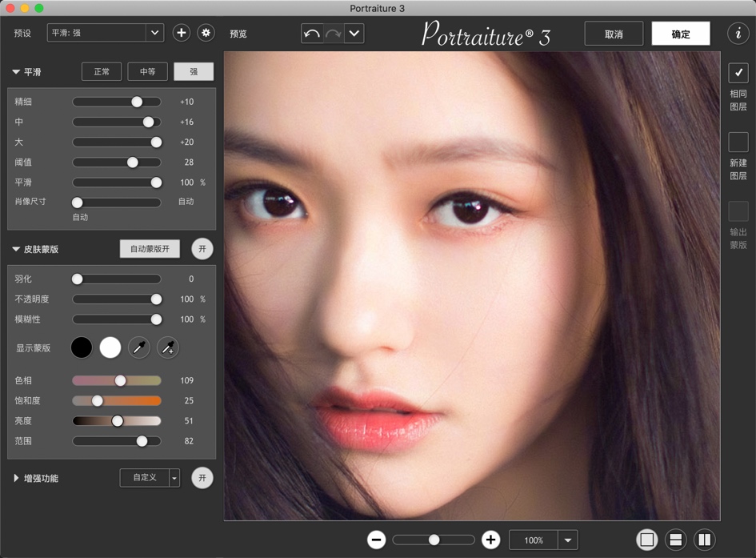Image resolution: width=756 pixels, height=558 pixels.
Task: Click the zoom out minus button
Action: pyautogui.click(x=376, y=540)
